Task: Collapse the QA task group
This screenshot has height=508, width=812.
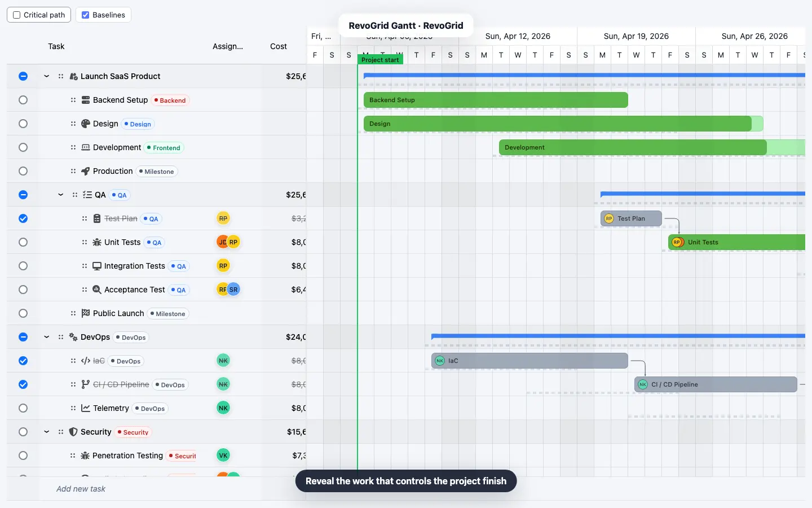Action: (60, 195)
